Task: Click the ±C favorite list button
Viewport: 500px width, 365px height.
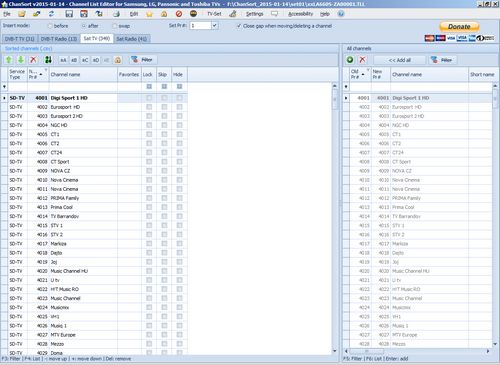Action: [x=85, y=60]
